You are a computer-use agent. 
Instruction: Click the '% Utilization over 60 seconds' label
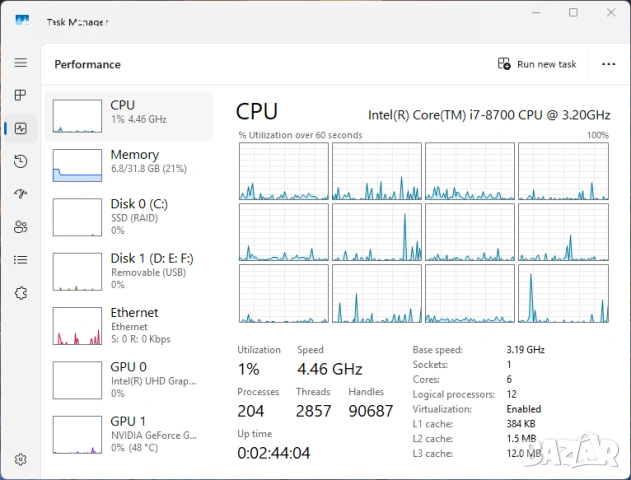point(300,135)
